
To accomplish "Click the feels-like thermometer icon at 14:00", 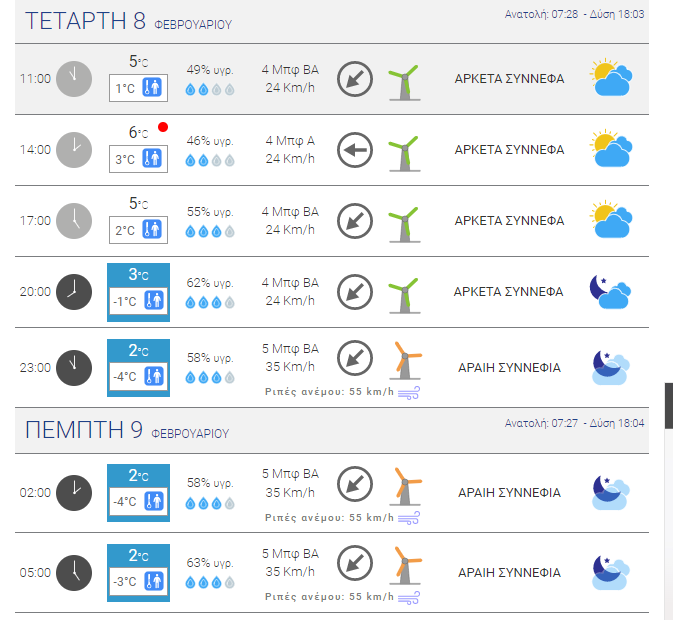I will pyautogui.click(x=152, y=158).
